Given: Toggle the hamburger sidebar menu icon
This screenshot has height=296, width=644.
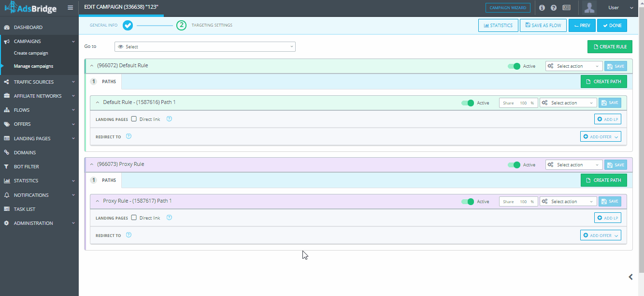Looking at the screenshot, I should (x=71, y=8).
